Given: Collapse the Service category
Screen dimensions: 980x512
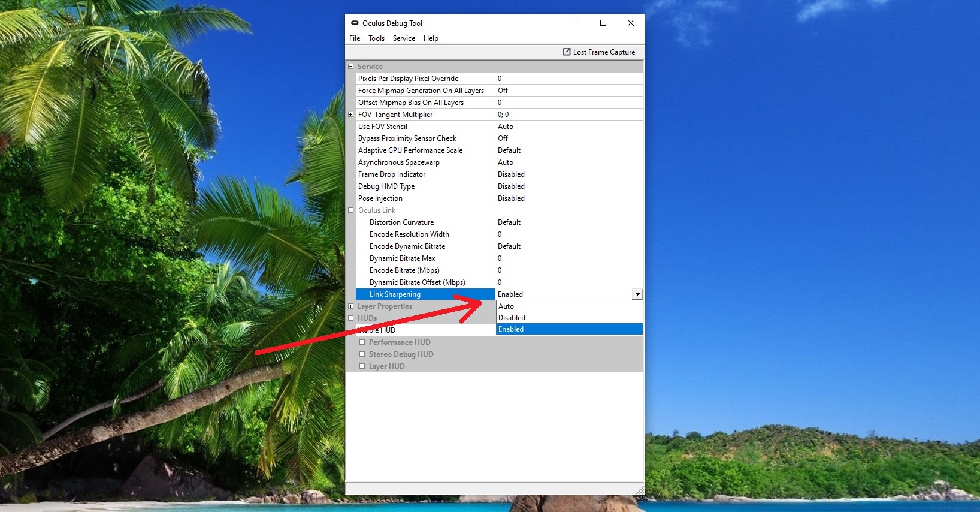Looking at the screenshot, I should click(351, 67).
